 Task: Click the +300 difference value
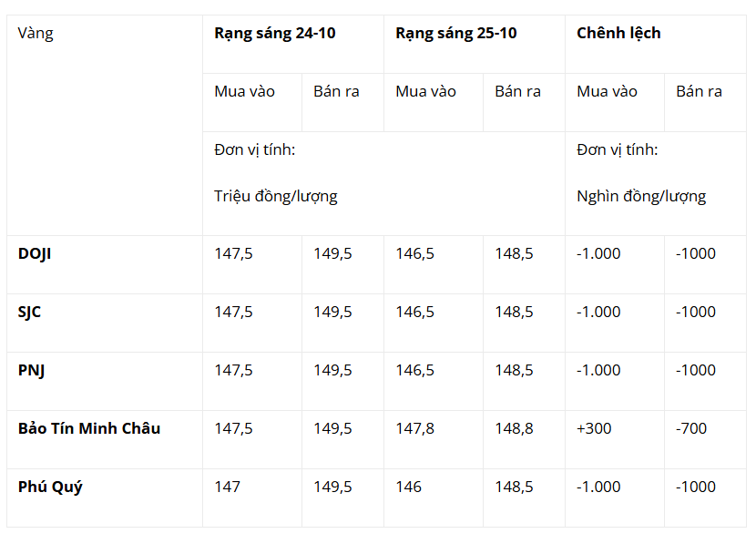click(595, 428)
